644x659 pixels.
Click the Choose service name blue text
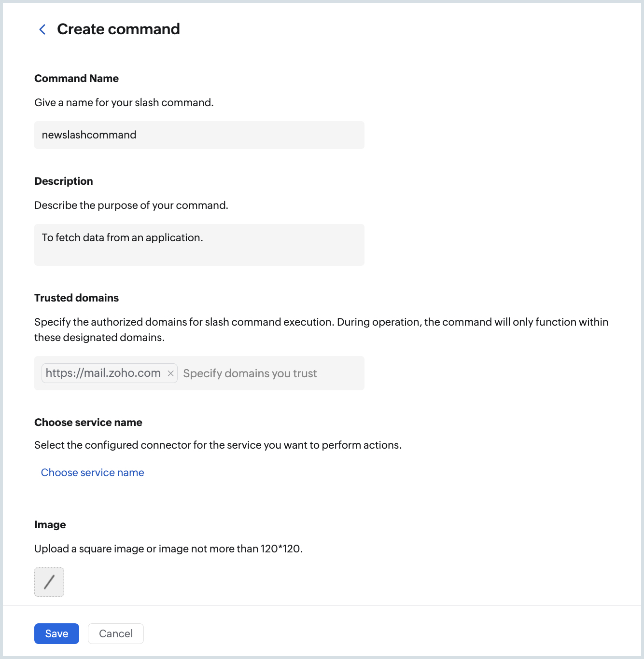click(92, 472)
